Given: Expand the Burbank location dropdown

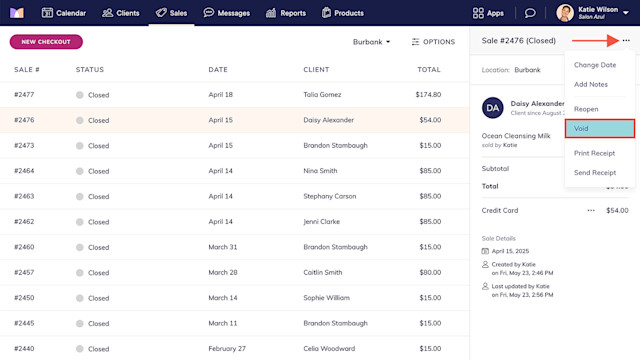Looking at the screenshot, I should (371, 42).
